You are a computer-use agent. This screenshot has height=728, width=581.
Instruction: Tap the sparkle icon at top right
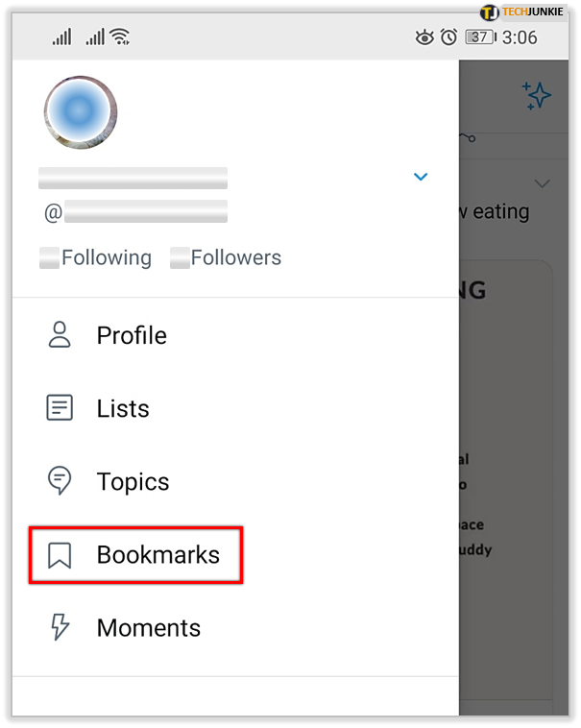537,94
